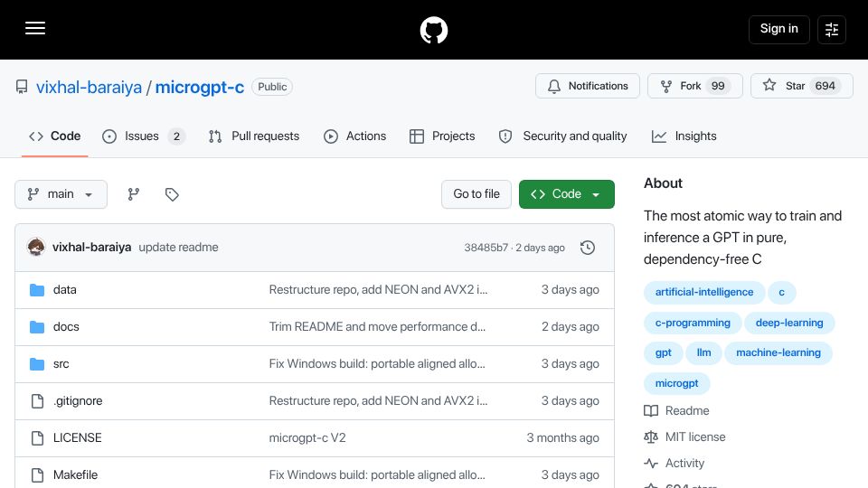Select the artificial-intelligence topic tag
The height and width of the screenshot is (488, 868).
[704, 292]
